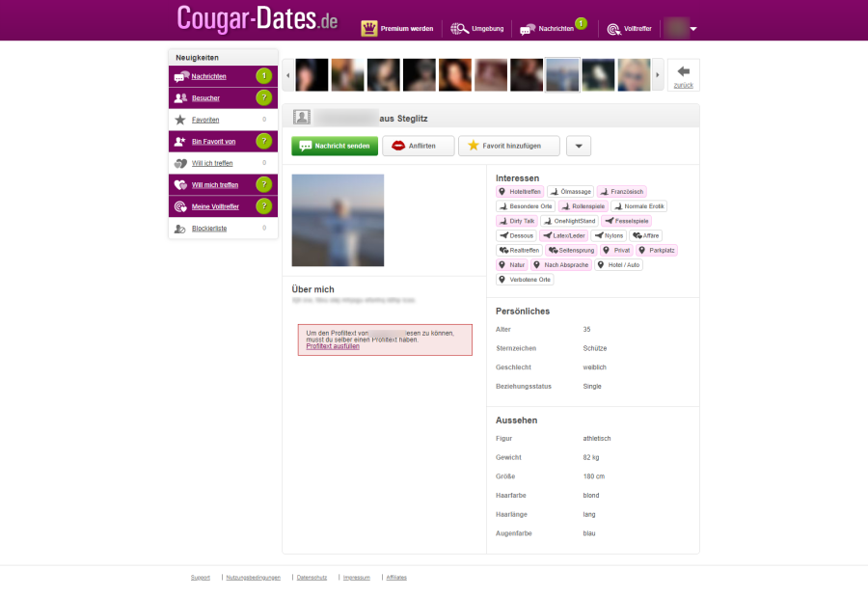Image resolution: width=868 pixels, height=597 pixels.
Task: Show next profile thumbnails with right arrow
Action: tap(658, 75)
